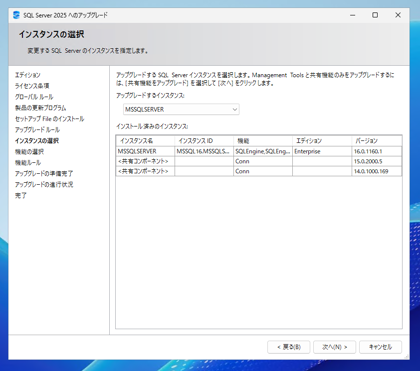The height and width of the screenshot is (371, 420).
Task: Select the MSSQLSERVER instance name cell
Action: (x=145, y=151)
